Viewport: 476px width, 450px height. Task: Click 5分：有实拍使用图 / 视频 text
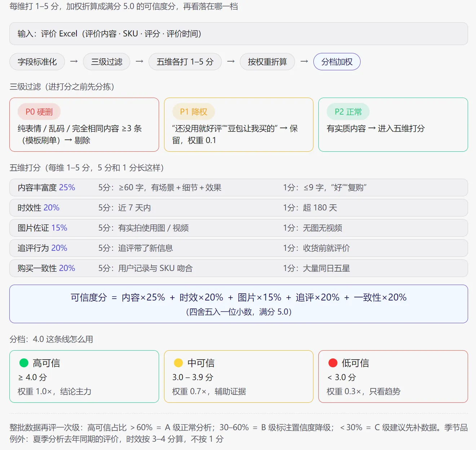tap(144, 228)
